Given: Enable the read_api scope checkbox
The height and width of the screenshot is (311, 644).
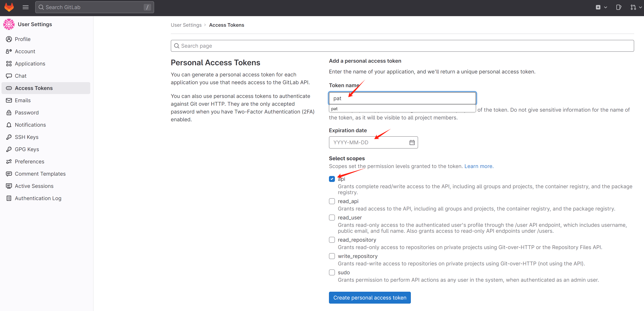Looking at the screenshot, I should pyautogui.click(x=332, y=201).
